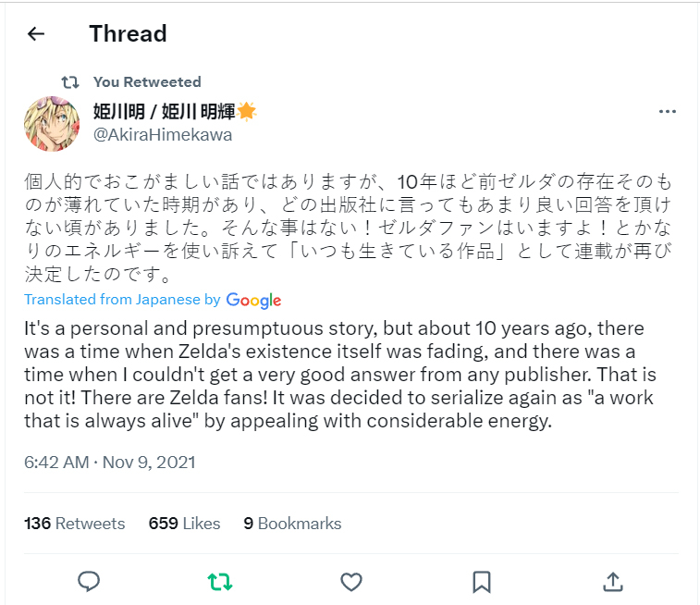Click the Google logo
This screenshot has width=700, height=605.
[253, 300]
